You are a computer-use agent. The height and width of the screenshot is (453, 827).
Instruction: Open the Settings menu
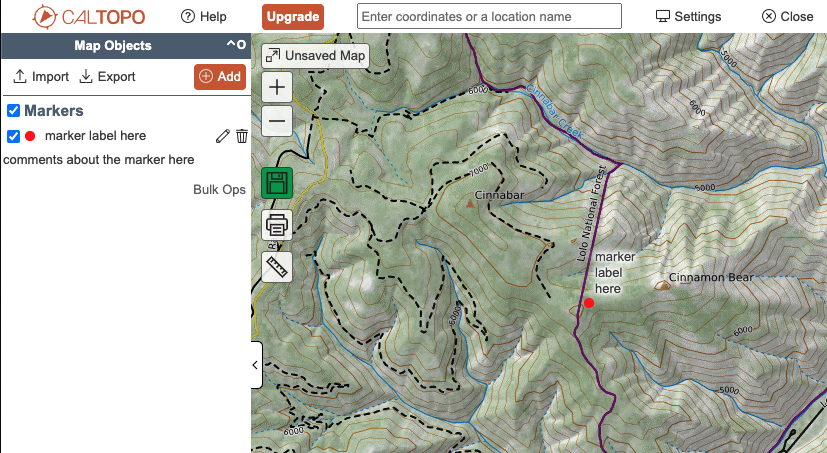[688, 16]
